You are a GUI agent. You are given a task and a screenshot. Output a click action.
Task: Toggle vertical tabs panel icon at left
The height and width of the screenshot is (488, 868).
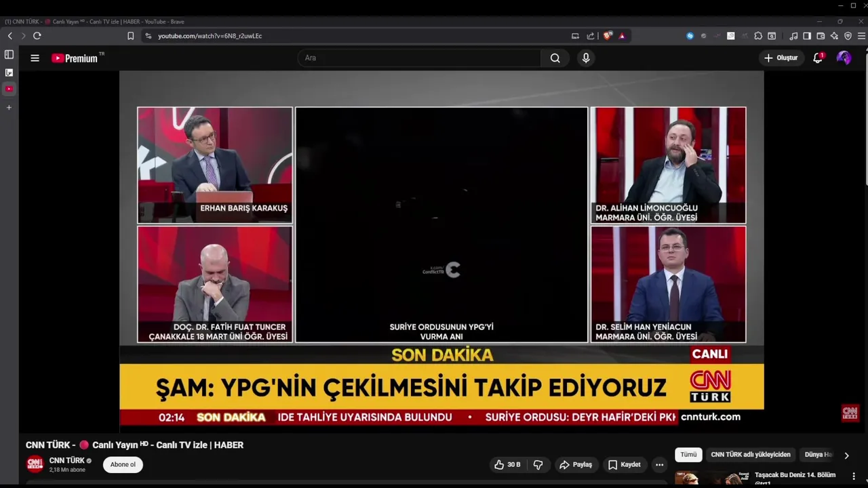click(9, 54)
